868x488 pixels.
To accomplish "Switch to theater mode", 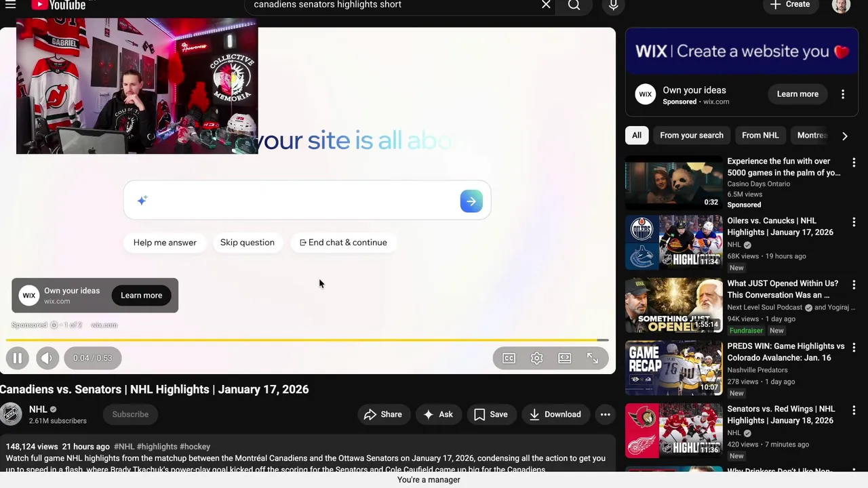I will [564, 358].
